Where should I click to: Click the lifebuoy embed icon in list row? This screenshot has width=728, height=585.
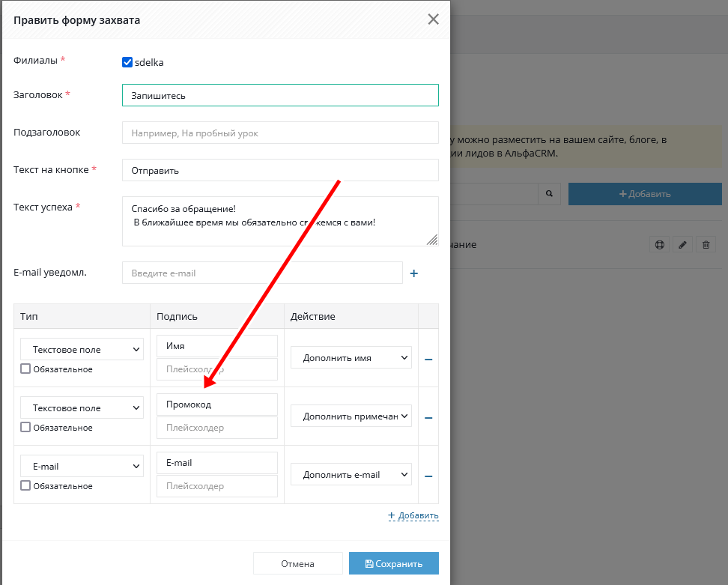pos(658,245)
